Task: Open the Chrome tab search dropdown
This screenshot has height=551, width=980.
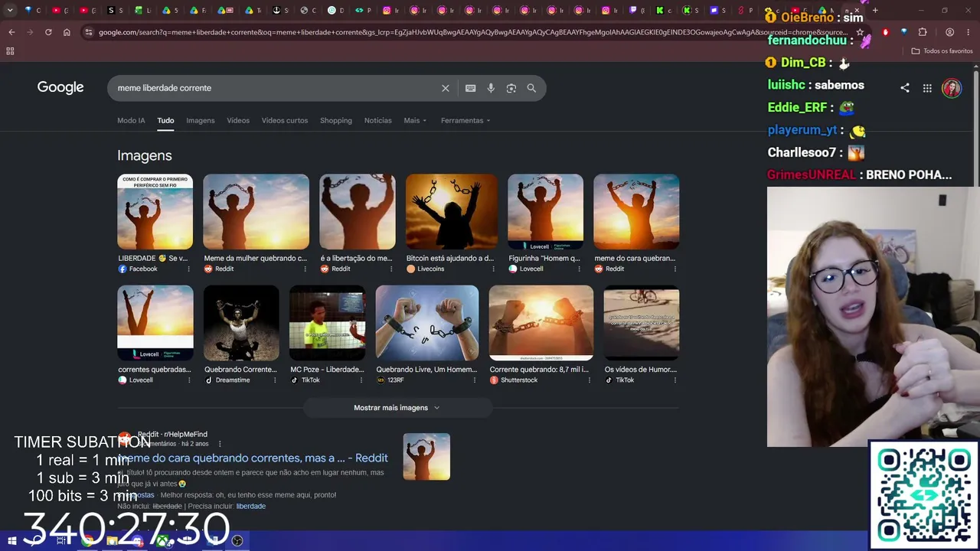Action: point(10,11)
